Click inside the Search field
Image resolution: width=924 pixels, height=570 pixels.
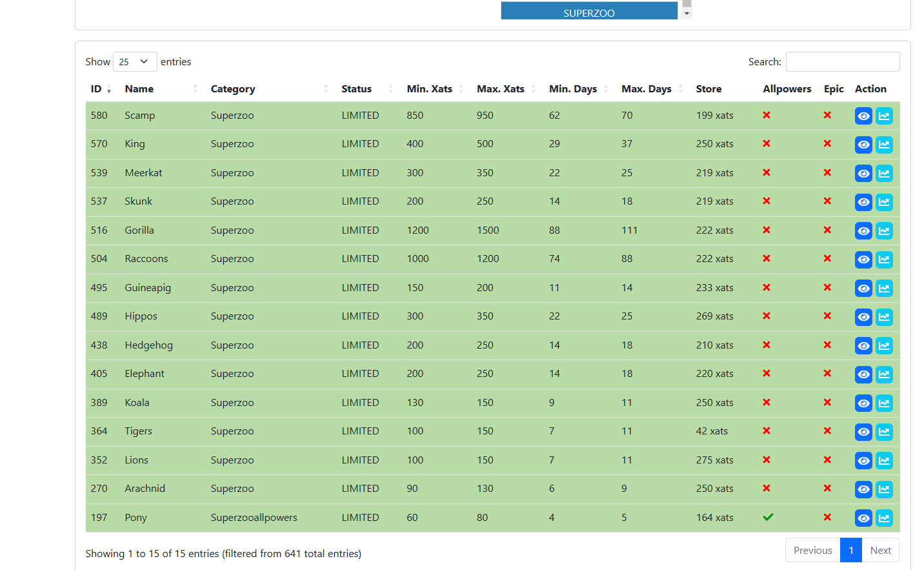pyautogui.click(x=842, y=61)
